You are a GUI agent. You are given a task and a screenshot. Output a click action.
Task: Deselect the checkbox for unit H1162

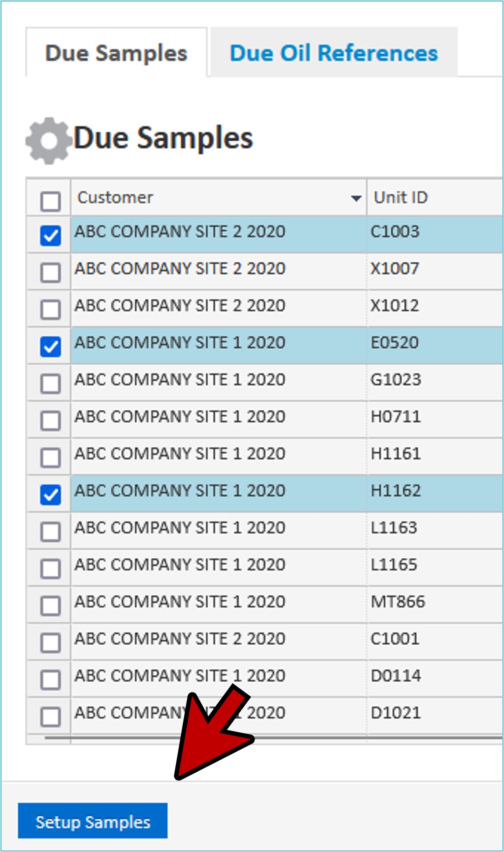click(x=50, y=495)
